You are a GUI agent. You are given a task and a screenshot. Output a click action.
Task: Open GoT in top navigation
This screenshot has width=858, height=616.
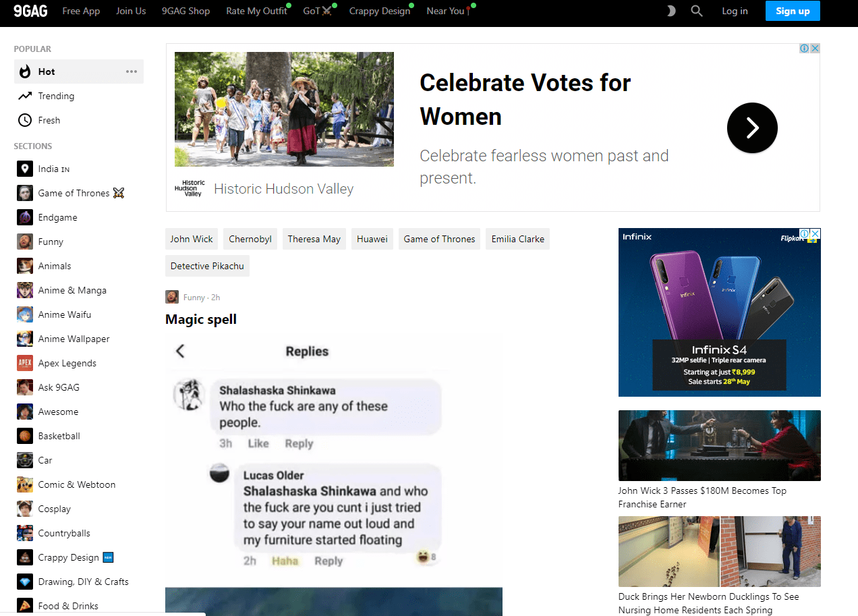(318, 11)
